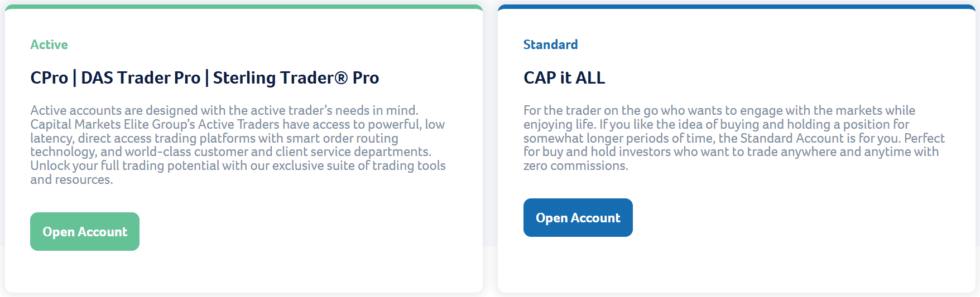Viewport: 980px width, 297px height.
Task: Click the words "zero commissions"
Action: pyautogui.click(x=575, y=165)
